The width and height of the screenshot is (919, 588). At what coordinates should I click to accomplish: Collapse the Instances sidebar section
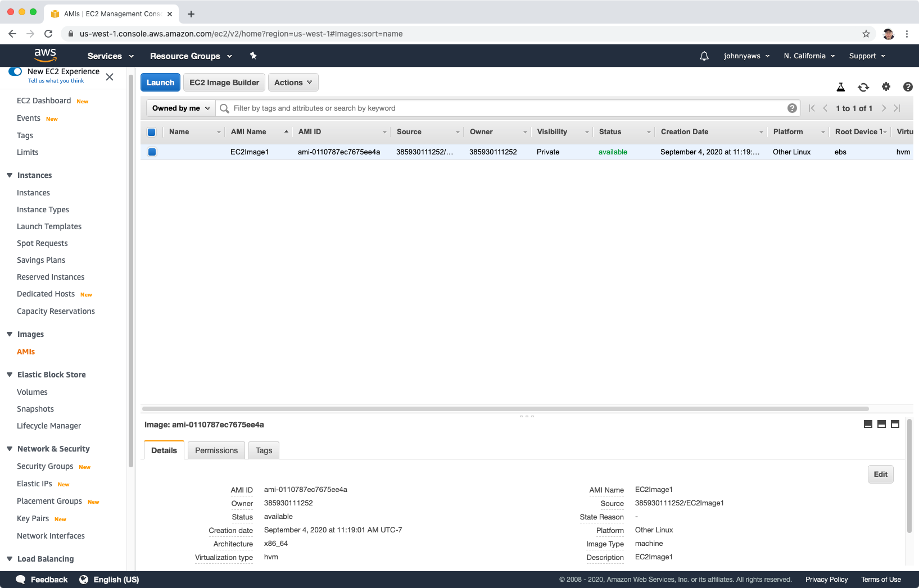point(10,175)
